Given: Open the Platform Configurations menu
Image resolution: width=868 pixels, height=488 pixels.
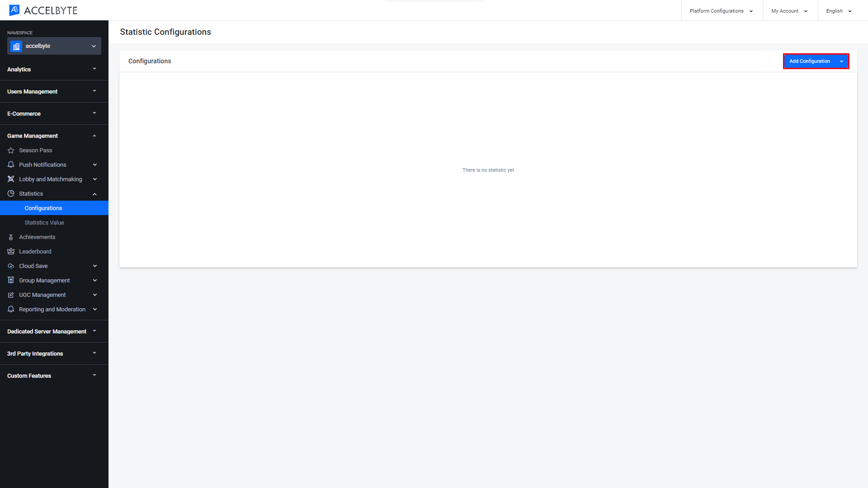Looking at the screenshot, I should 722,11.
